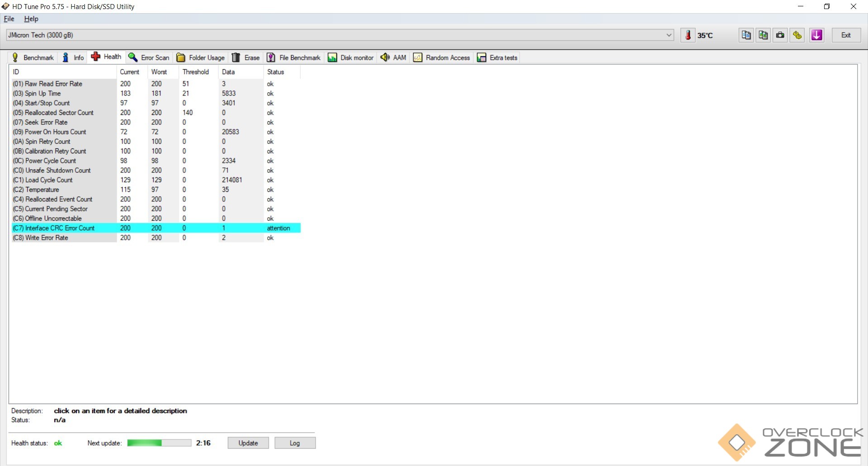Screen dimensions: 868x466
Task: Open options with the yellow gears icon
Action: coord(797,35)
